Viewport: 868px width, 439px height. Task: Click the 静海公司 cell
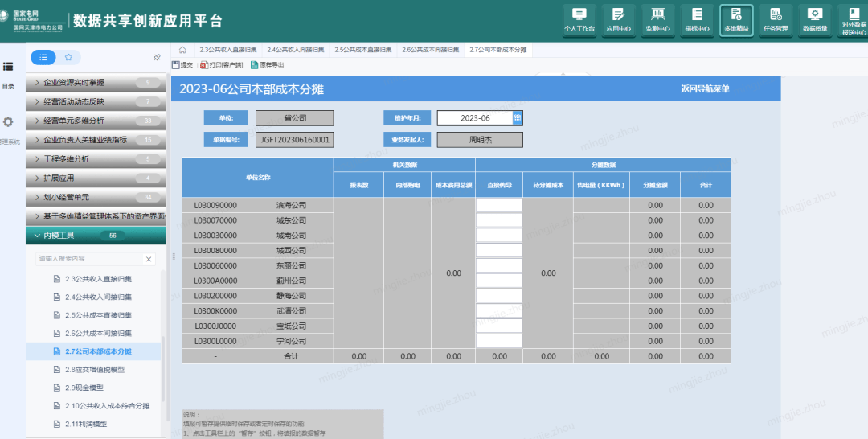291,296
